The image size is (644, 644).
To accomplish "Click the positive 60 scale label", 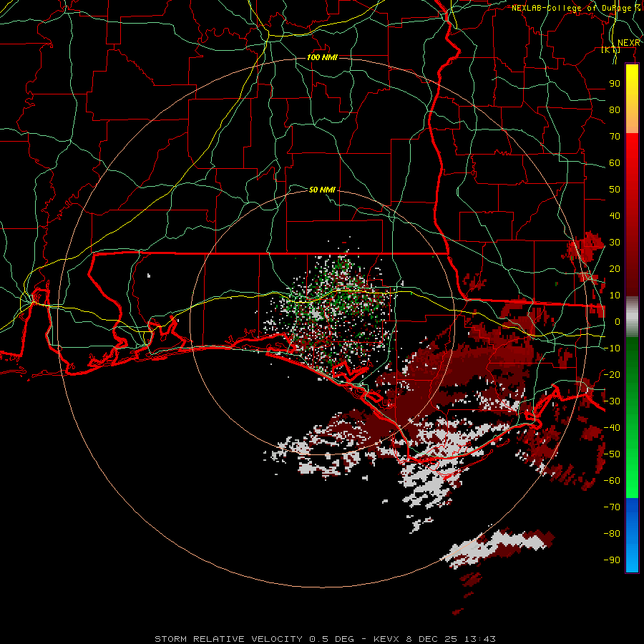I will click(615, 163).
